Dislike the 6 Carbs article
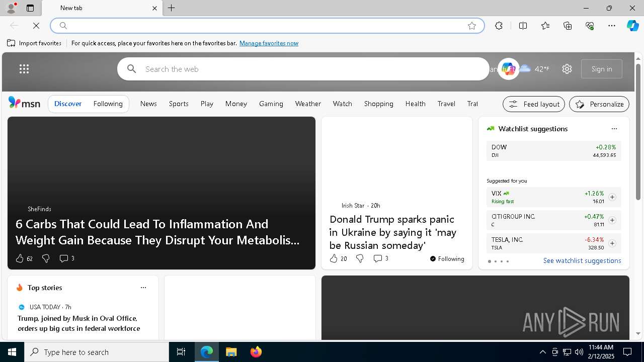The width and height of the screenshot is (644, 362). coord(46,258)
